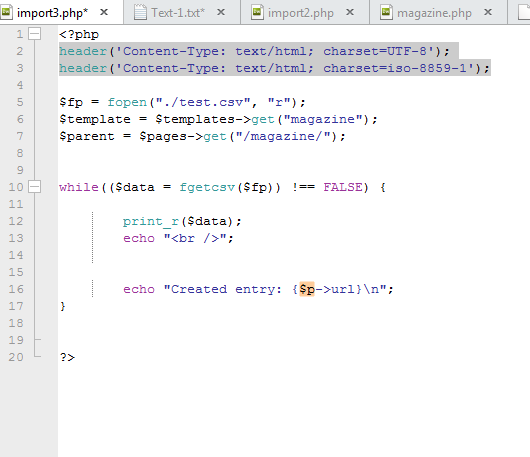Close the Text-1.txt tab
Viewport: 530px width, 457px height.
tap(221, 12)
